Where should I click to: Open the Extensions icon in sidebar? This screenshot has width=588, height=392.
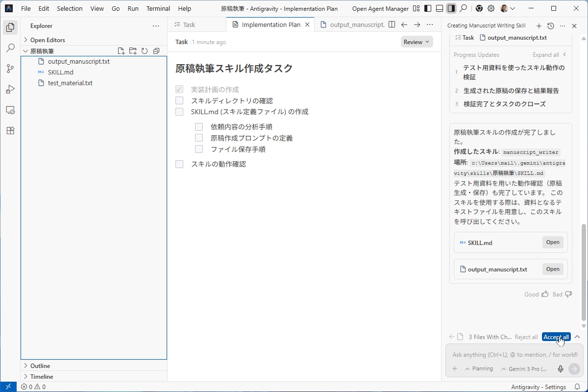[x=10, y=130]
